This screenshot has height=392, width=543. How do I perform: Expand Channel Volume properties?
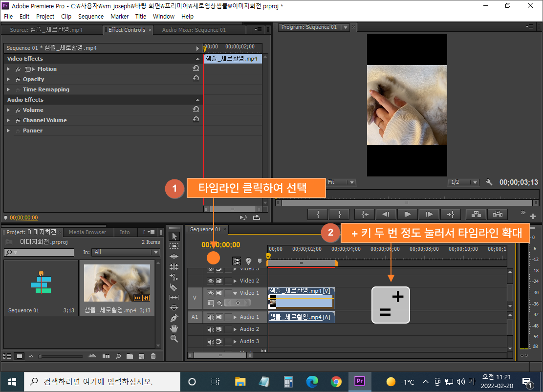click(x=8, y=120)
